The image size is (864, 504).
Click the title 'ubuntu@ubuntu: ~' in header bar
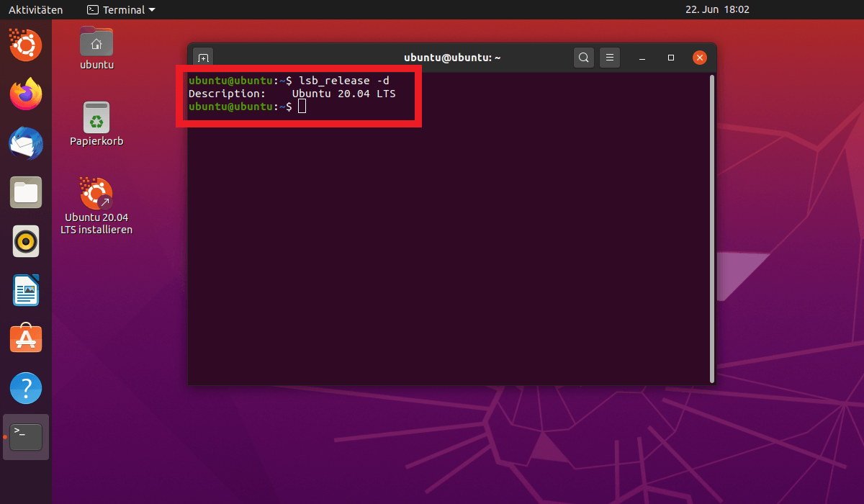[x=452, y=58]
